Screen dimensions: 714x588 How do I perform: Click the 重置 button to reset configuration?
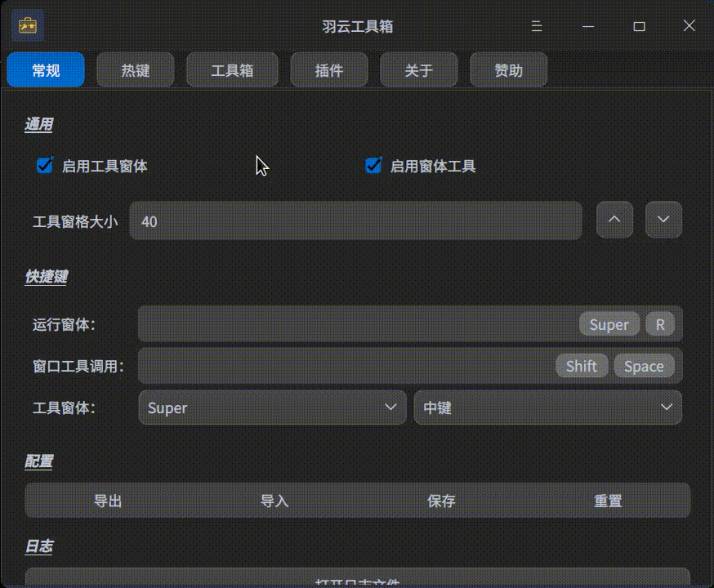point(607,501)
